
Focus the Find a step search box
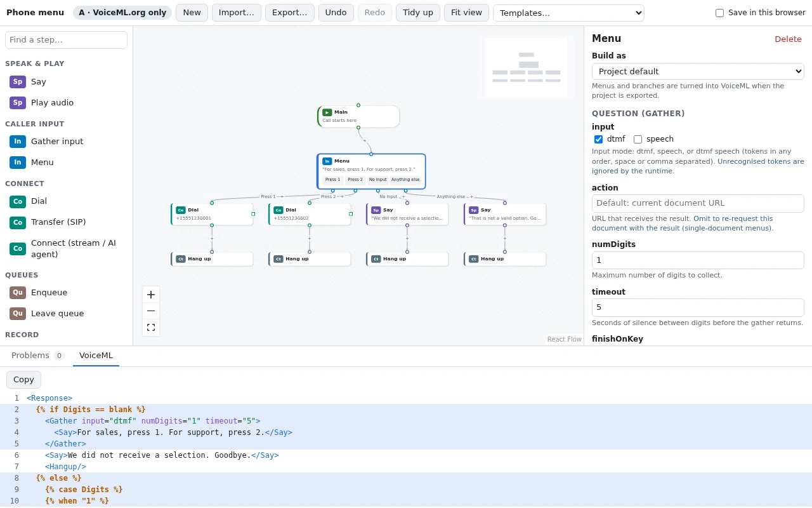coord(66,40)
